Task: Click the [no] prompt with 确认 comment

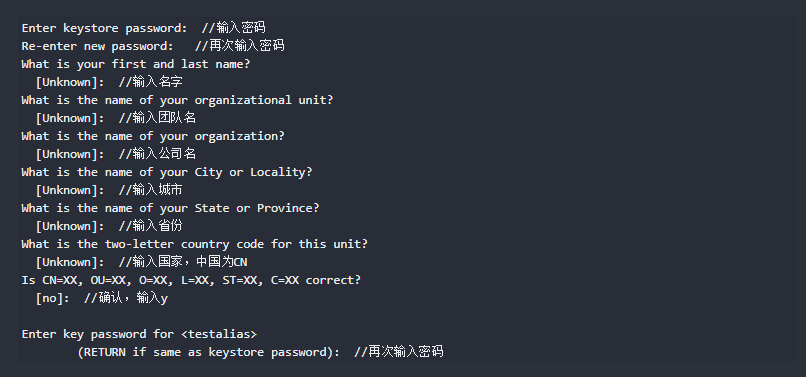Action: 102,298
